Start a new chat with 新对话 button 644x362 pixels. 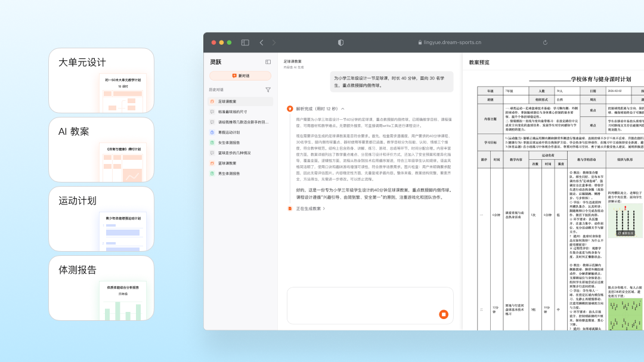pos(240,76)
